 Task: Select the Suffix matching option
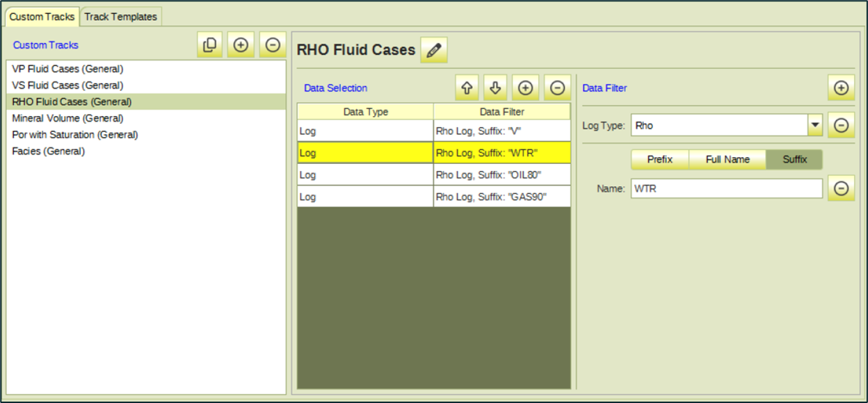pos(794,160)
